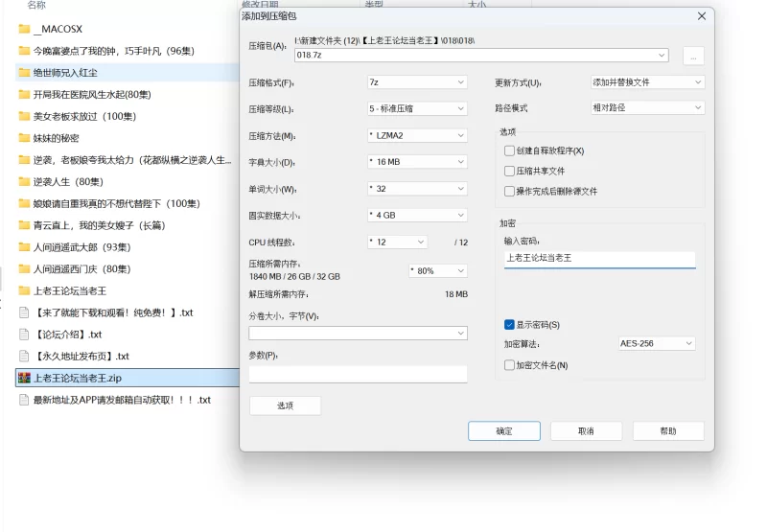Click the 逆袭人生（80集） folder icon
The width and height of the screenshot is (767, 532).
[24, 181]
